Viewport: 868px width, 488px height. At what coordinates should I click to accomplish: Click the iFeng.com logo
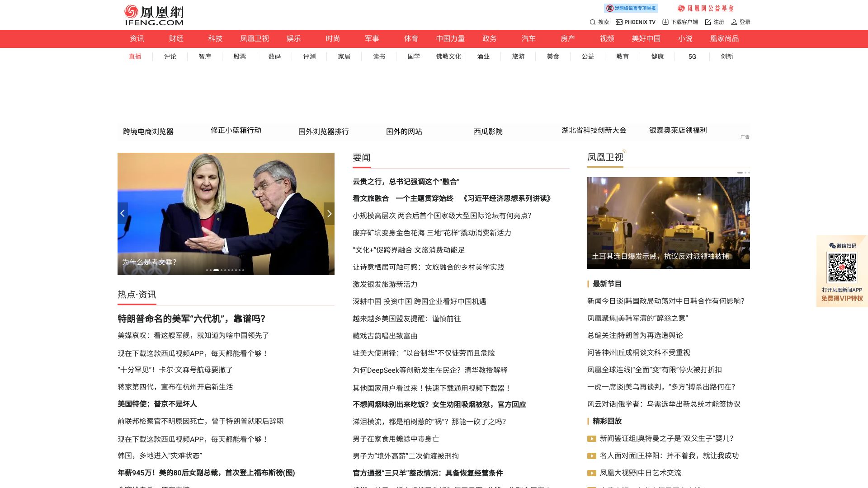(154, 15)
